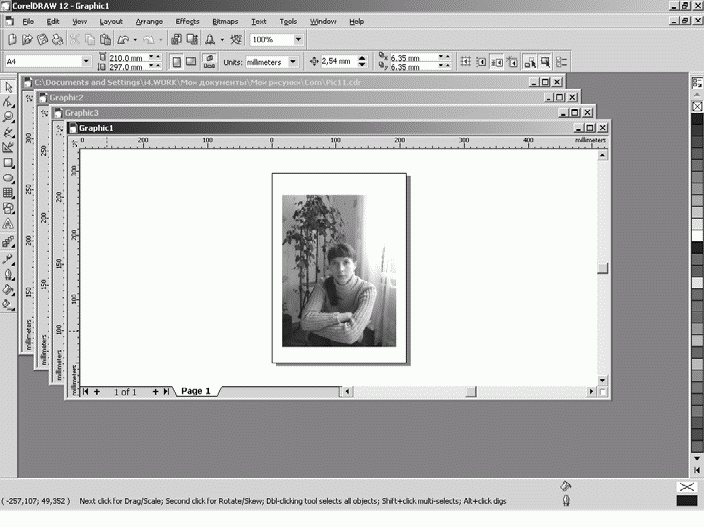Click the Paste toolbar icon

click(107, 40)
